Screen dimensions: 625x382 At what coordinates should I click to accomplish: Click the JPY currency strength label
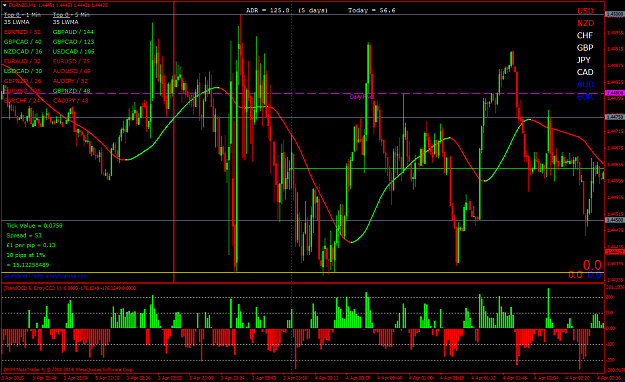(584, 60)
